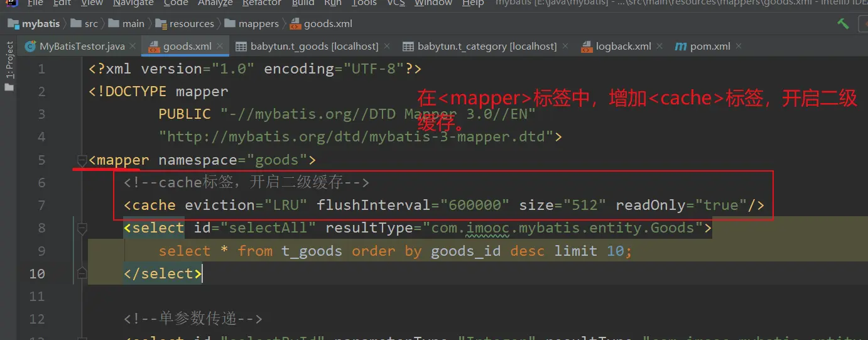The height and width of the screenshot is (340, 868).
Task: Switch to the MyBatisTestor.java tab
Action: tap(82, 47)
